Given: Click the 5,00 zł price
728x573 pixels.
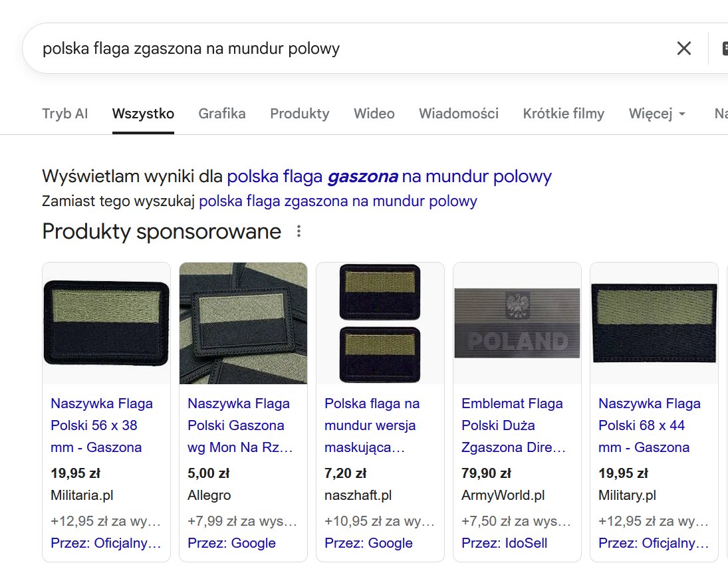Looking at the screenshot, I should 209,473.
